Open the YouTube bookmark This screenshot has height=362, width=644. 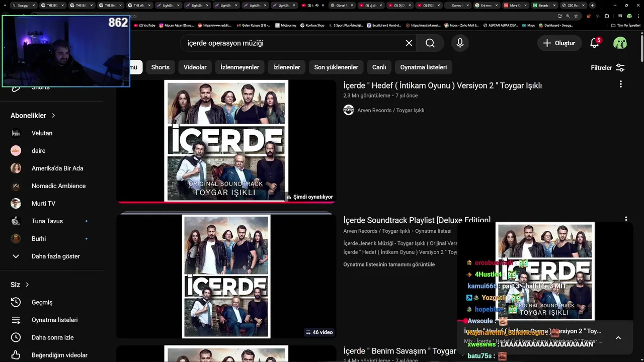(x=144, y=25)
